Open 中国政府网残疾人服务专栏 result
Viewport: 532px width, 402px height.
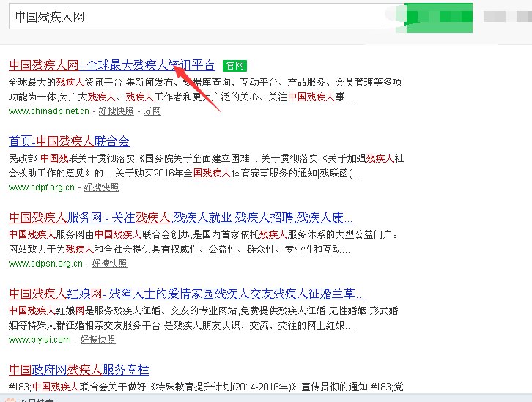pos(79,370)
